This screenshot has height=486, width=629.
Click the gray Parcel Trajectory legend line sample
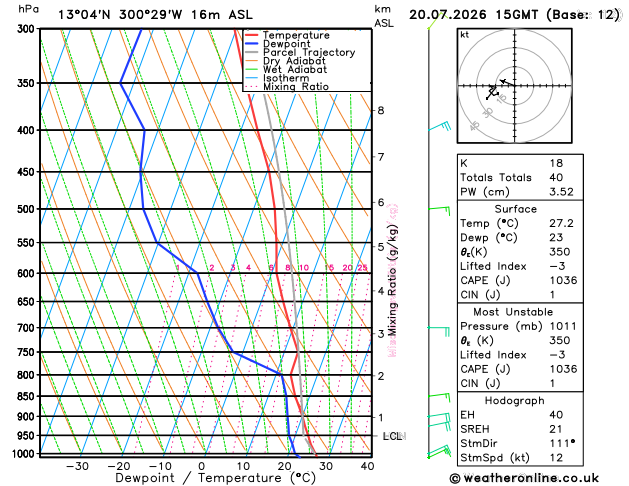(252, 53)
